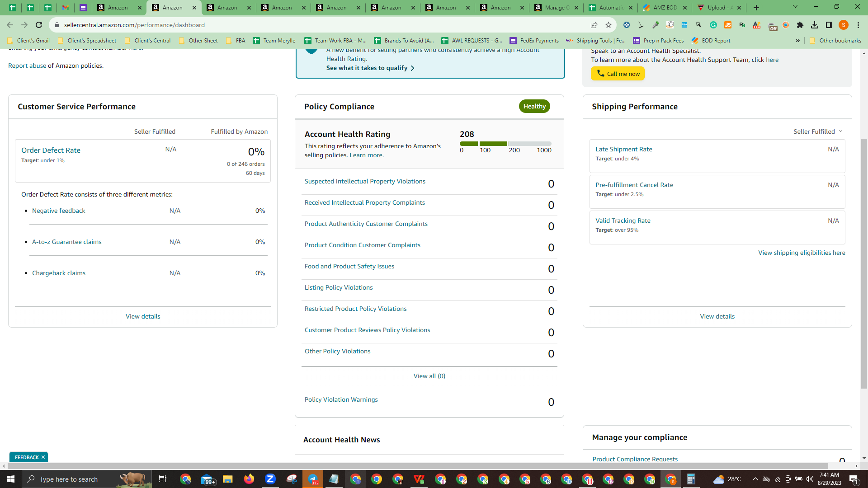
Task: Open File Explorer from the taskbar
Action: 228,479
